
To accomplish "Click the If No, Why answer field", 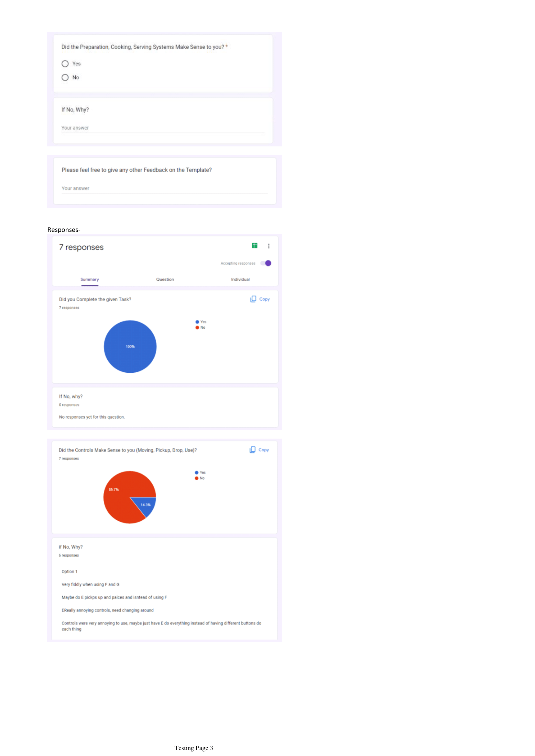I will pos(163,128).
